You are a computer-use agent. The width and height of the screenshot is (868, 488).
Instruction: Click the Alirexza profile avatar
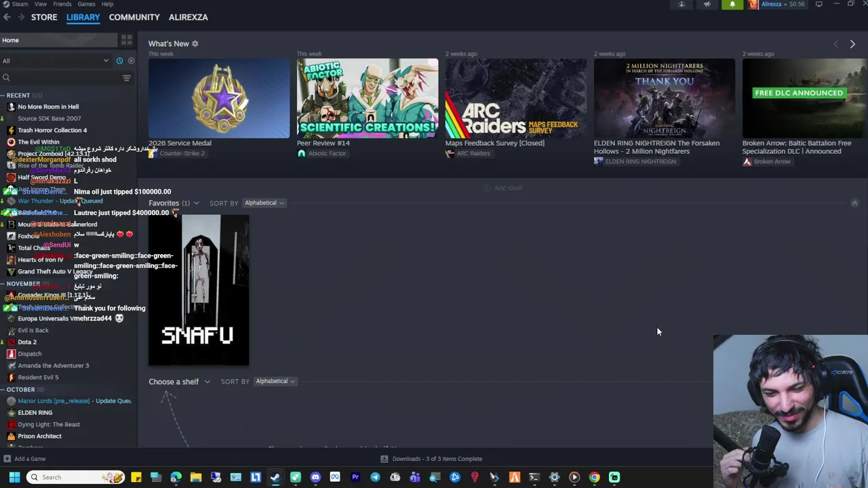[753, 4]
